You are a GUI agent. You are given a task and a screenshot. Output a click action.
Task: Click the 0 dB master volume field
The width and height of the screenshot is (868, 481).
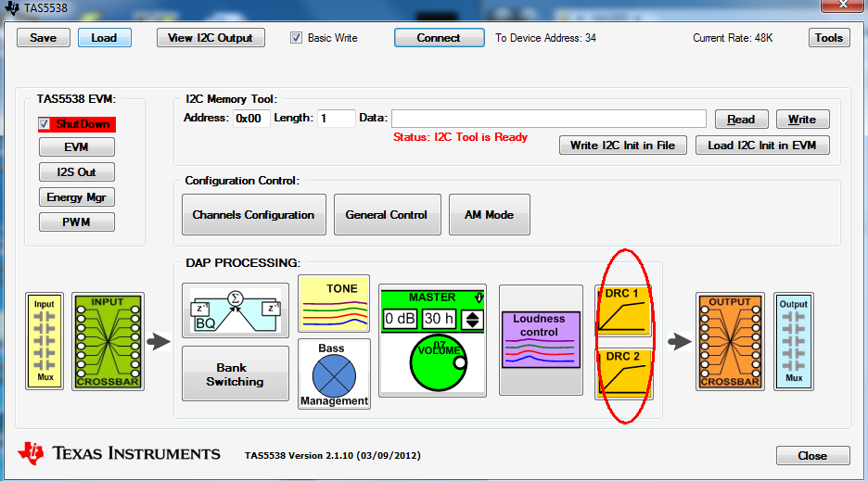400,319
